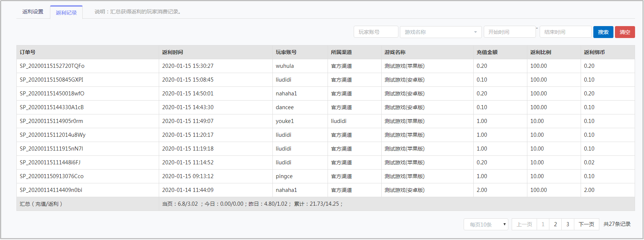Click the red 清空 button
The image size is (644, 240).
point(625,32)
